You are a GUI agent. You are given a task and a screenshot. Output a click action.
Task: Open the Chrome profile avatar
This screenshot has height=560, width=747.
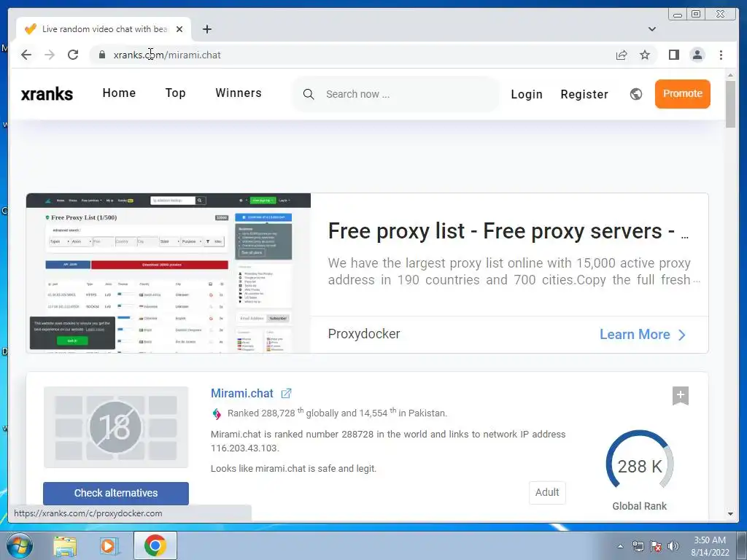(x=697, y=55)
